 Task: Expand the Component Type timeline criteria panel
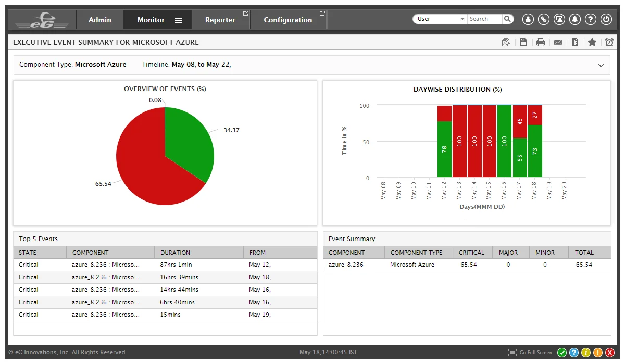pyautogui.click(x=601, y=66)
